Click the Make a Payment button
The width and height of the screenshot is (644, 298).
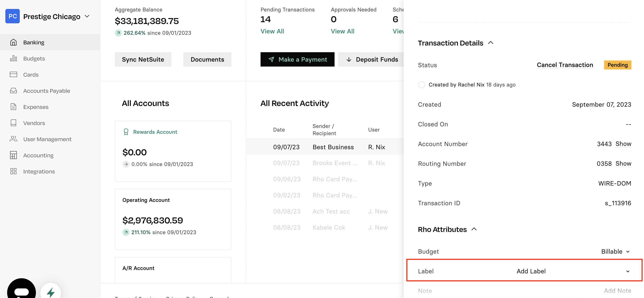(x=297, y=59)
